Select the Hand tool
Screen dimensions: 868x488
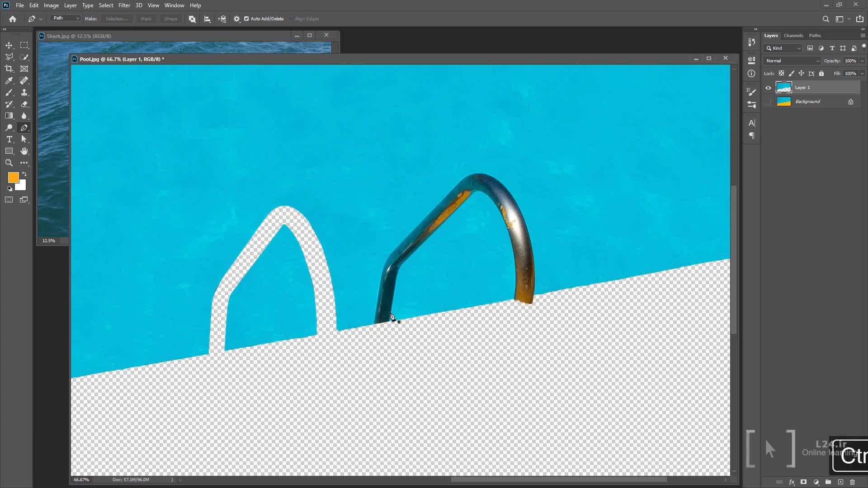[24, 151]
